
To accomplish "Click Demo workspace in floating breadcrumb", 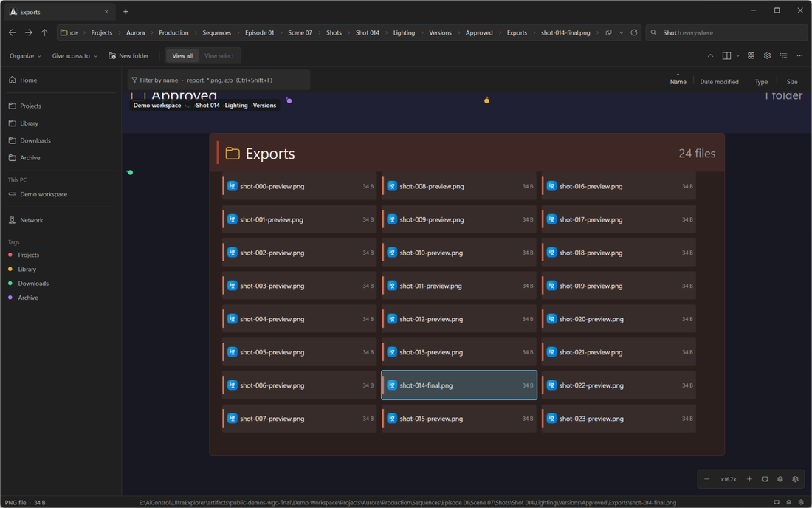I will click(157, 105).
